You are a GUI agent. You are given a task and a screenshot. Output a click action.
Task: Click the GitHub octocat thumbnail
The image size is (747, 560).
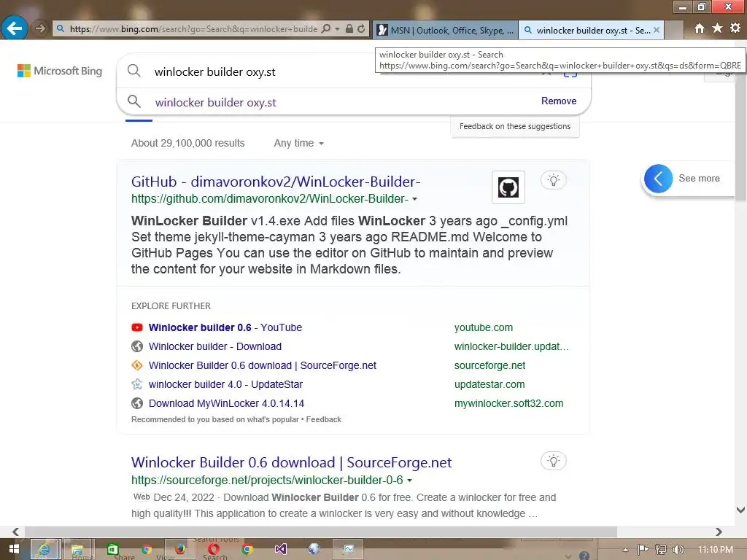tap(508, 187)
